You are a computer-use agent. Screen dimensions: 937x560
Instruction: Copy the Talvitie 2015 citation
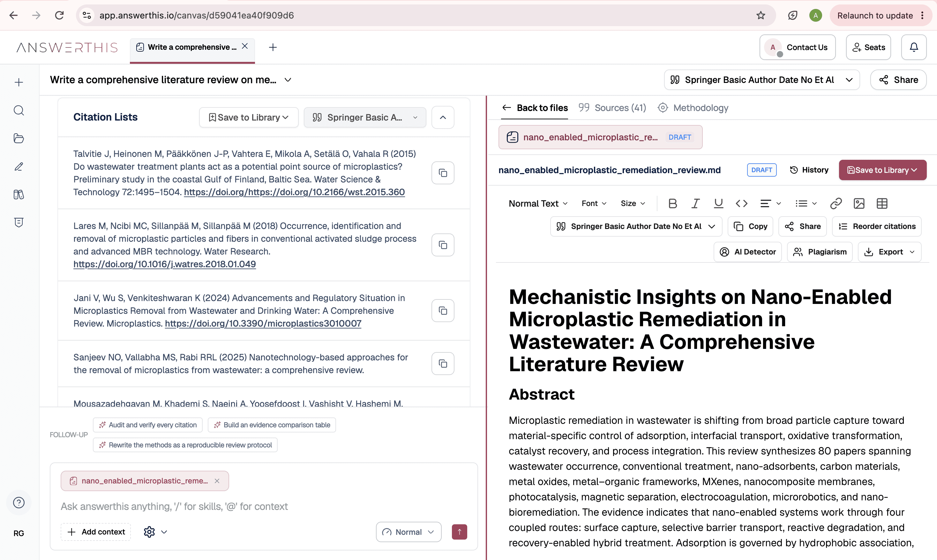click(x=443, y=173)
